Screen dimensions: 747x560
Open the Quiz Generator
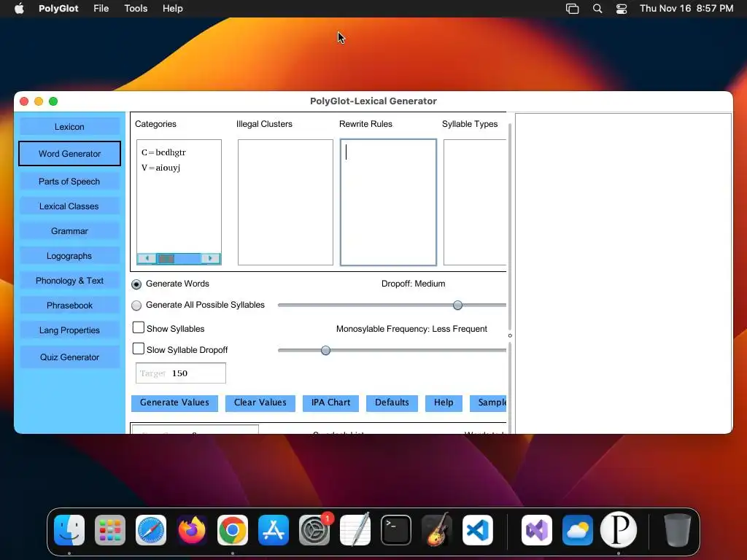[x=69, y=357]
